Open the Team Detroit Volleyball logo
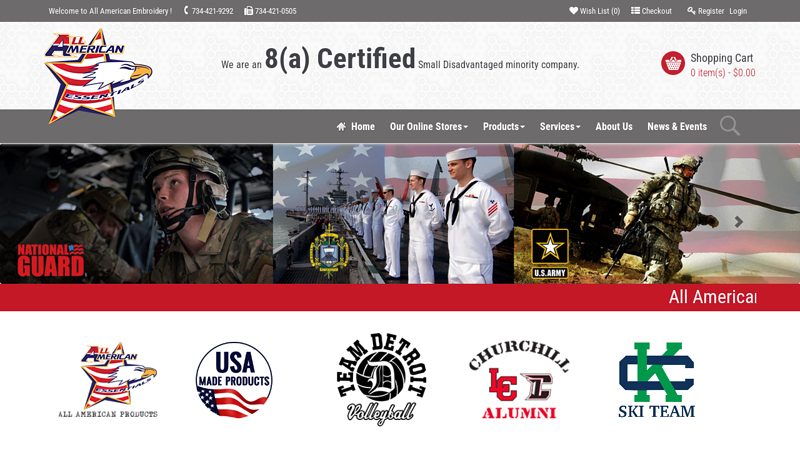This screenshot has width=800, height=450. pyautogui.click(x=382, y=379)
